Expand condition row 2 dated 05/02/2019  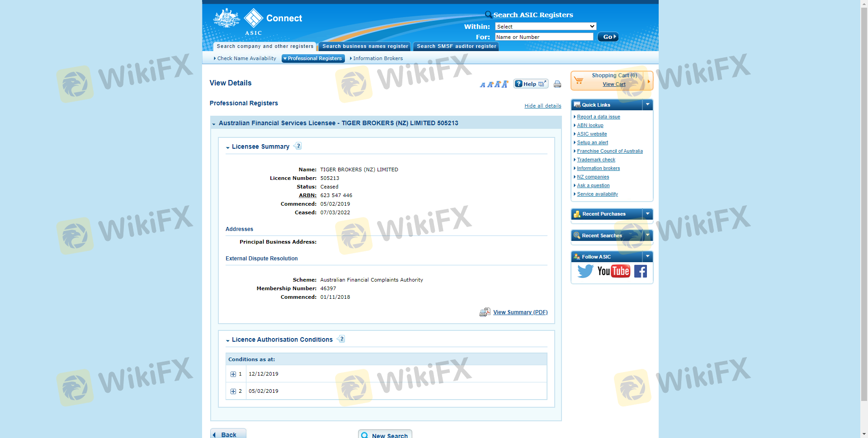233,391
